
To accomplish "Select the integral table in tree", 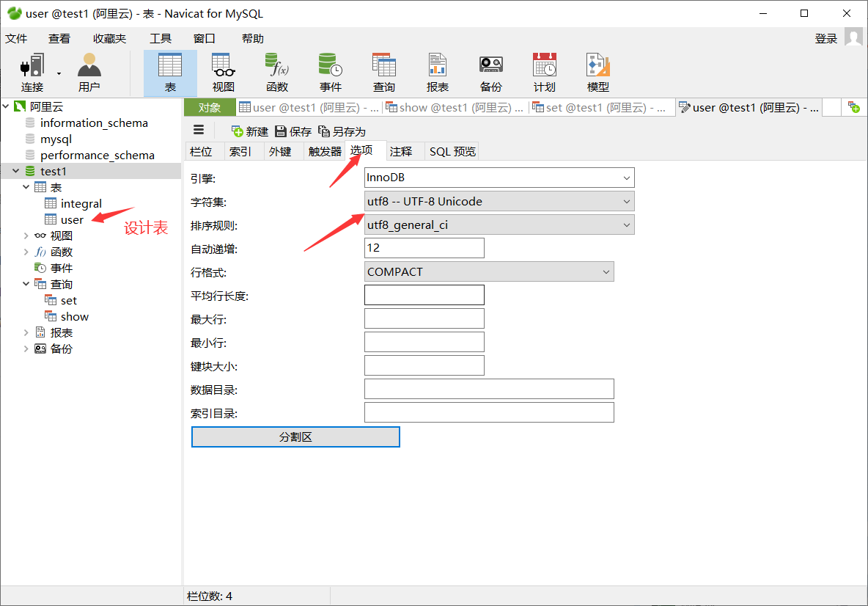I will (81, 203).
